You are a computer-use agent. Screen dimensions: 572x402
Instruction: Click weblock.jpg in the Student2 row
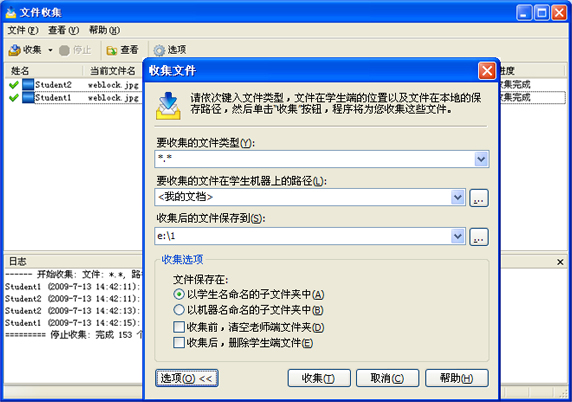pos(113,85)
